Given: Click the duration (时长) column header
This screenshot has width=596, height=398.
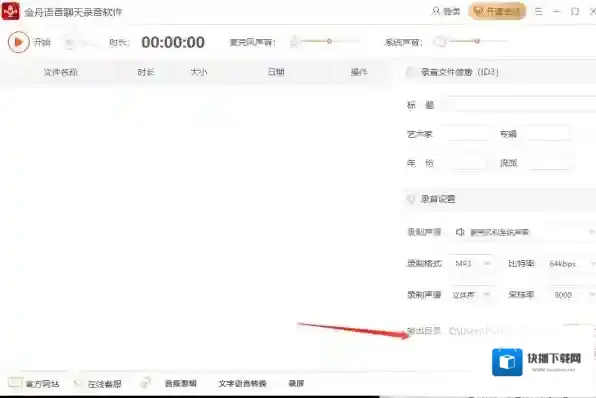Looking at the screenshot, I should [x=146, y=72].
